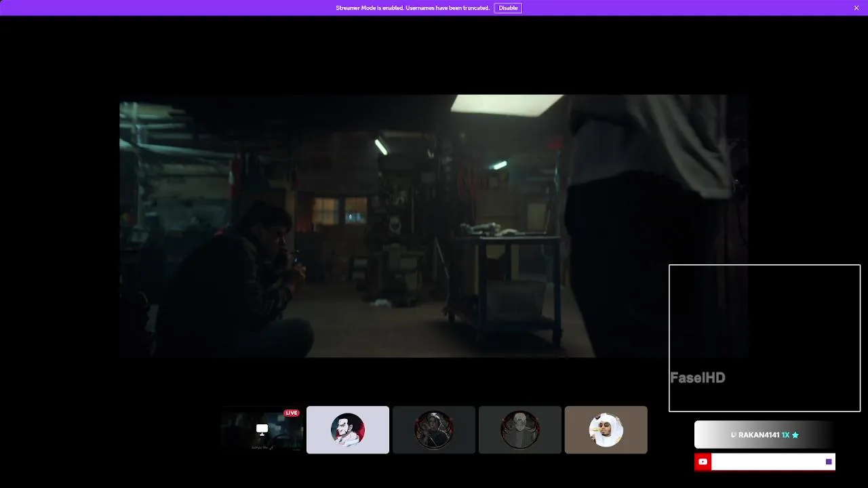Click the RAKAN4141 1X subscriber banner
The width and height of the screenshot is (868, 488).
[764, 435]
